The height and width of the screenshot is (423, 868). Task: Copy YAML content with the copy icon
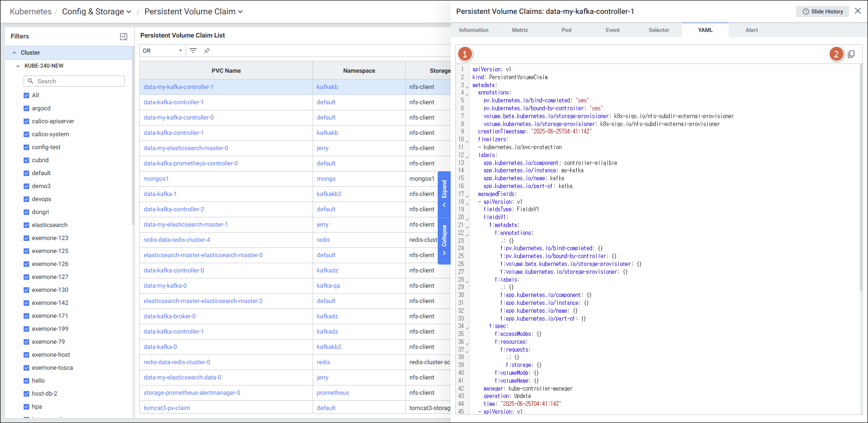point(851,54)
